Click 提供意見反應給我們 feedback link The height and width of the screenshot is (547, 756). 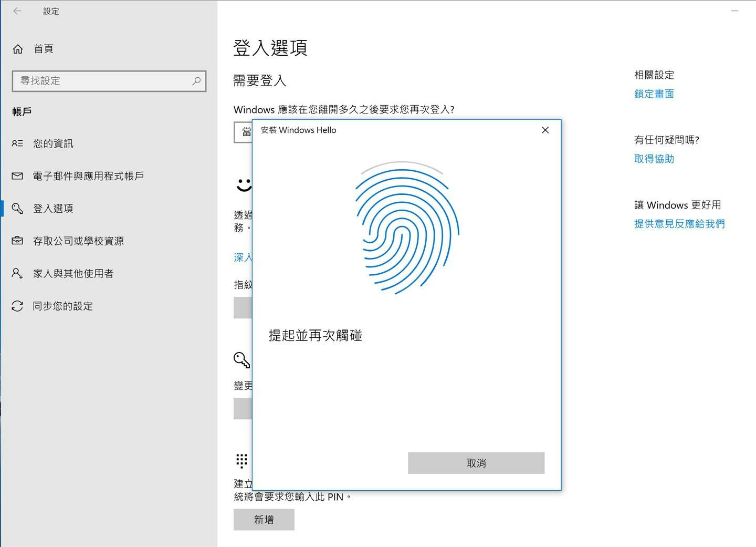click(679, 224)
